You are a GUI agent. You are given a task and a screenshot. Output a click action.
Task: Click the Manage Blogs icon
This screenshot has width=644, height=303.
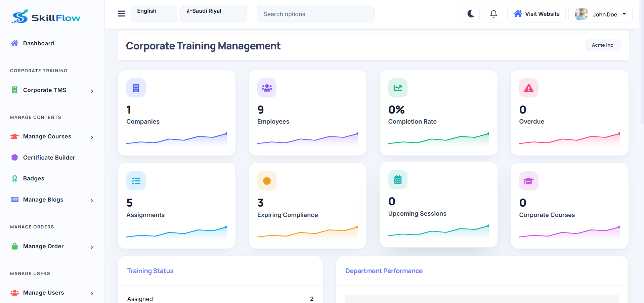[14, 200]
